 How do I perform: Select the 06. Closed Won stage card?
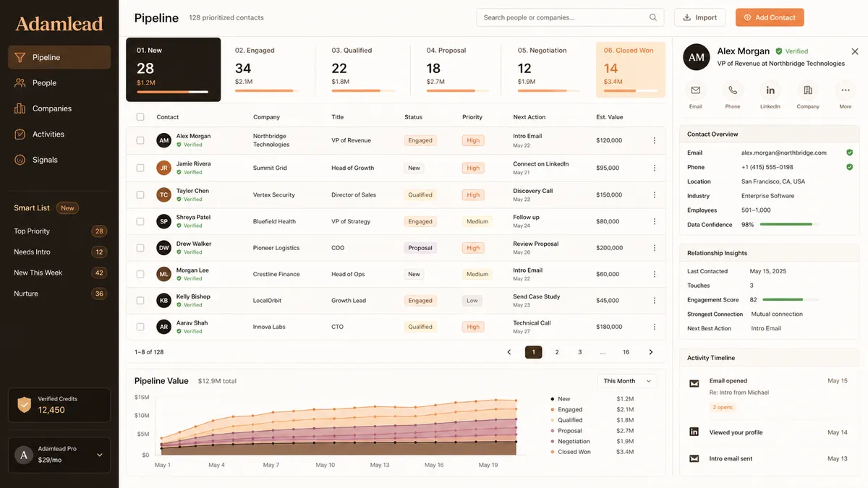[x=631, y=69]
